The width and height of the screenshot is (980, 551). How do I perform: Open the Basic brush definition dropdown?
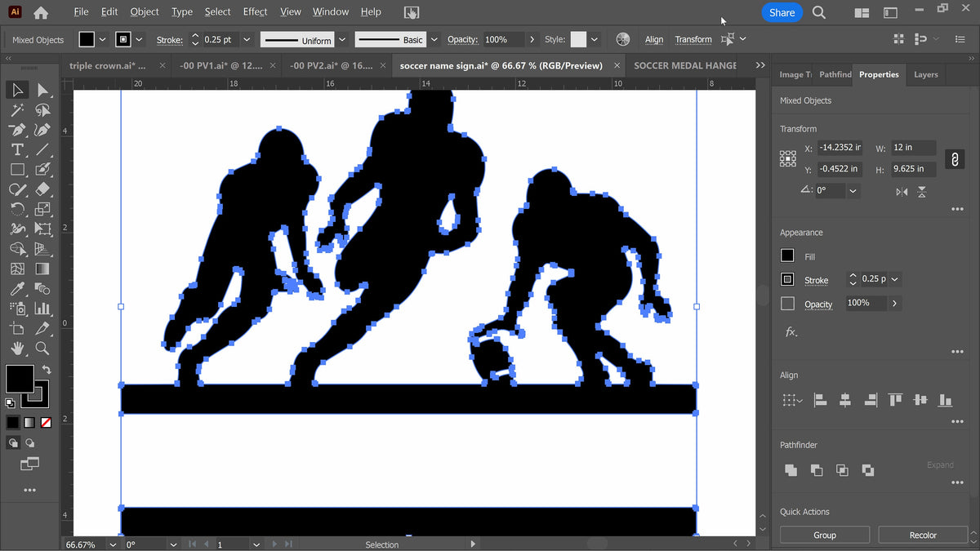[x=434, y=39]
